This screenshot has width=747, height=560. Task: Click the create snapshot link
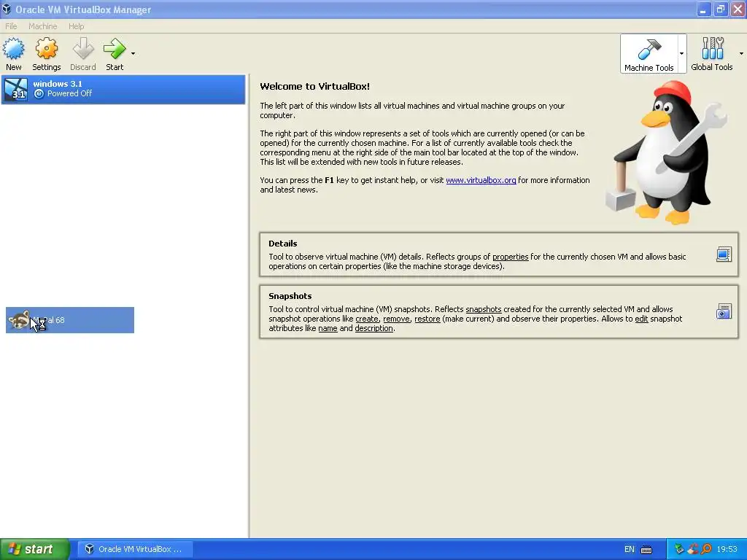(367, 319)
